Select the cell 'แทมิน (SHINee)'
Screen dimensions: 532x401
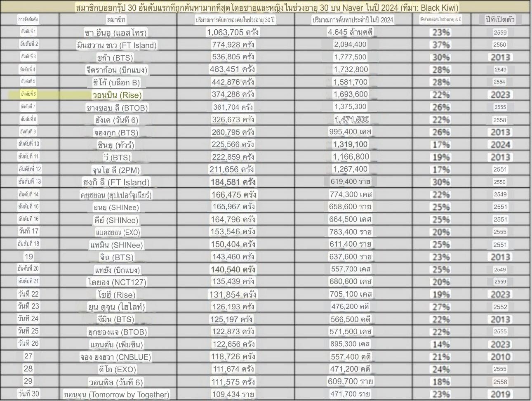coord(117,245)
